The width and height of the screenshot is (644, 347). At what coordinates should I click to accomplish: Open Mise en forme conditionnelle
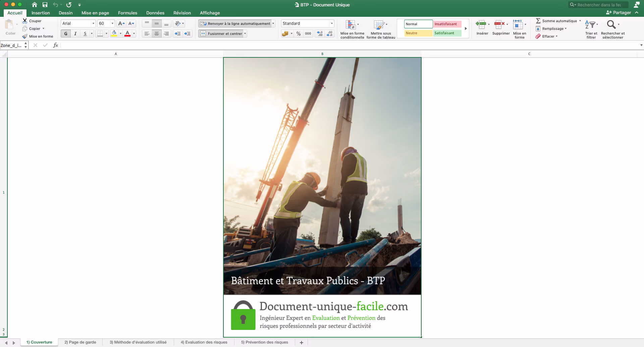(352, 29)
